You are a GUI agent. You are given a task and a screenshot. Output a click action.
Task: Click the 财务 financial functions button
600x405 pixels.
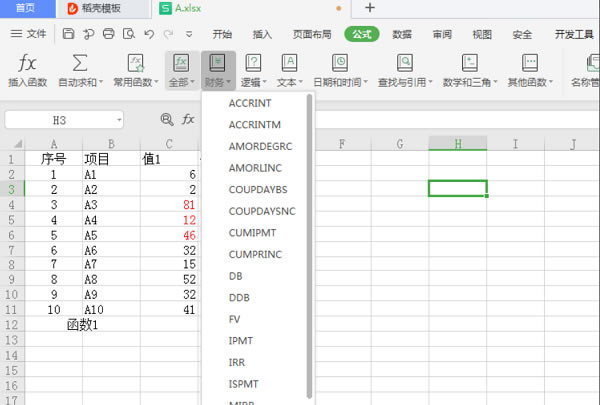pyautogui.click(x=218, y=70)
